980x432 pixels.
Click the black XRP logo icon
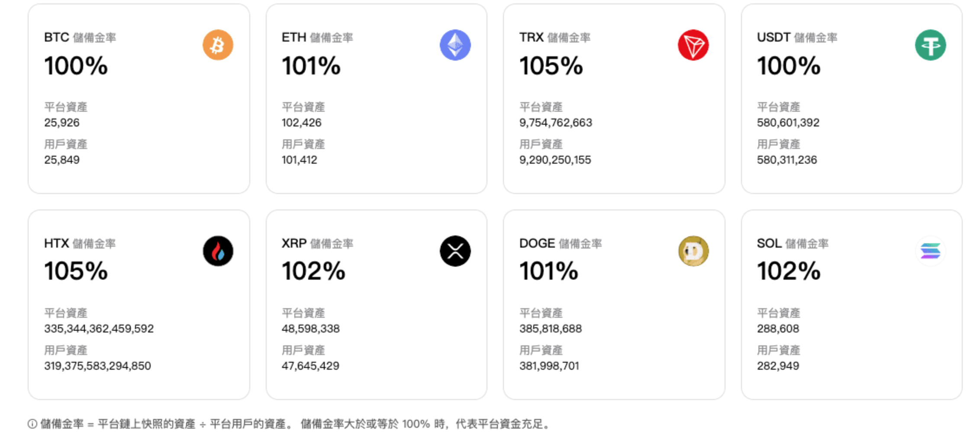pyautogui.click(x=455, y=251)
